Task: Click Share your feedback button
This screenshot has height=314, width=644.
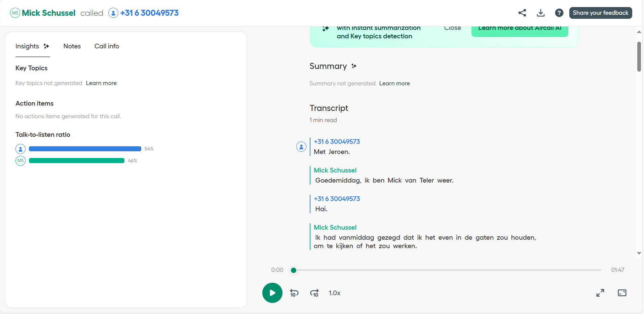Action: (600, 13)
